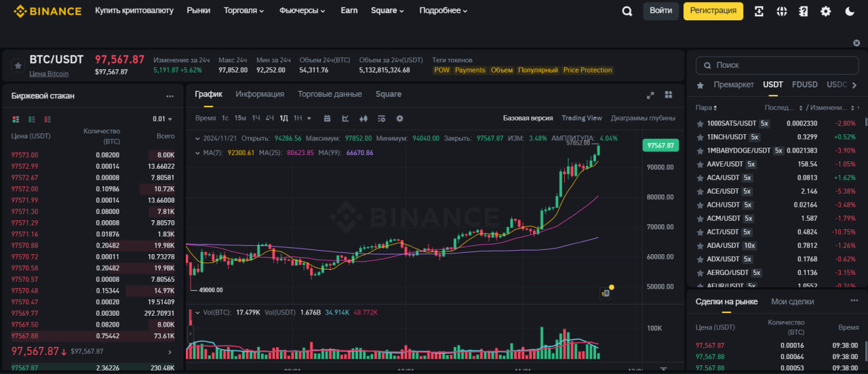Add BTC/USDT to favorites star
Screen dimensions: 868x374
tap(18, 65)
